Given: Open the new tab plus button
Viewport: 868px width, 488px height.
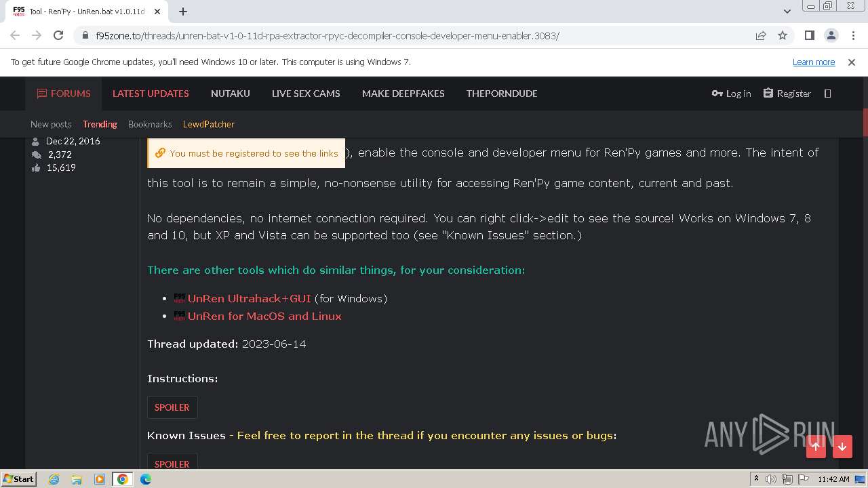Looking at the screenshot, I should (x=183, y=11).
